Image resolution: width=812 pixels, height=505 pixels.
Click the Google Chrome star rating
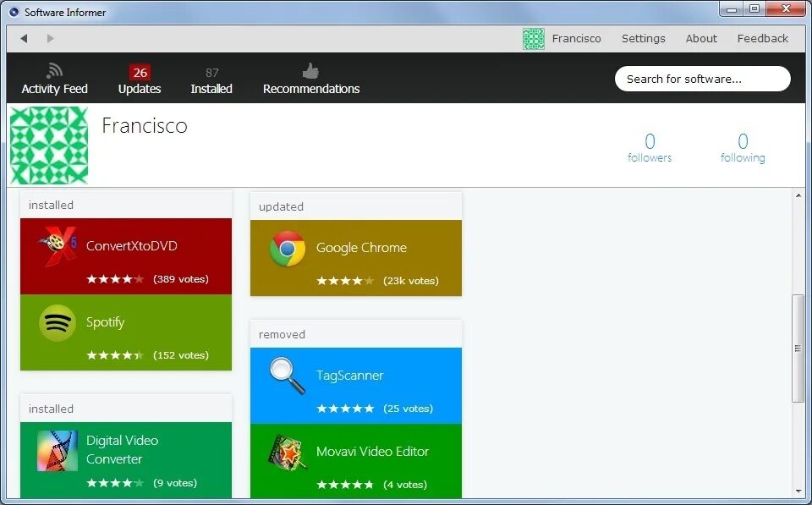click(345, 281)
